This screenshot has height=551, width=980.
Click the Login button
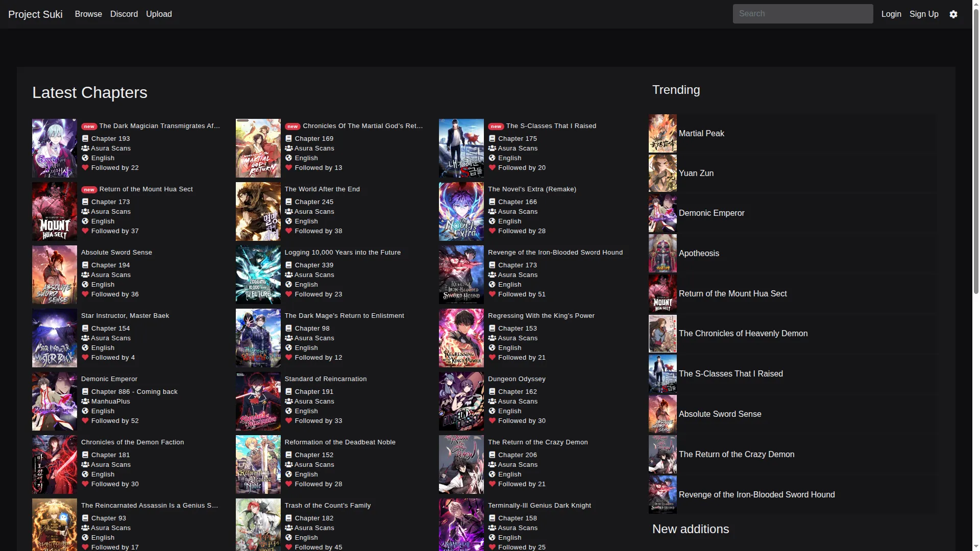coord(891,14)
